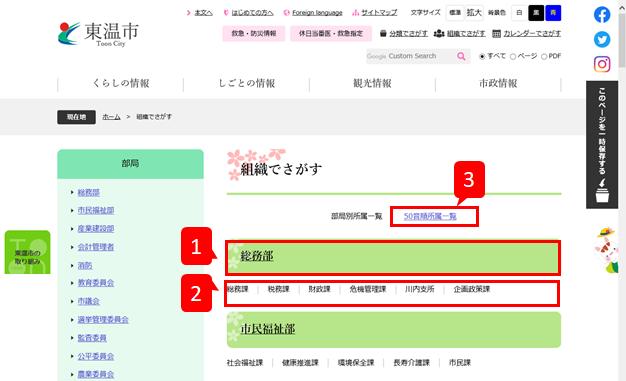Go to ホーム breadcrumb link
Viewport: 626px width, 381px height.
pos(111,117)
